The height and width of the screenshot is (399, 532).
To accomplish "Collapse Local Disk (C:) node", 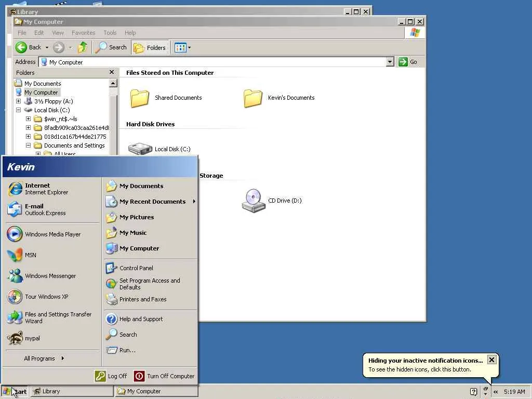I will (x=19, y=110).
